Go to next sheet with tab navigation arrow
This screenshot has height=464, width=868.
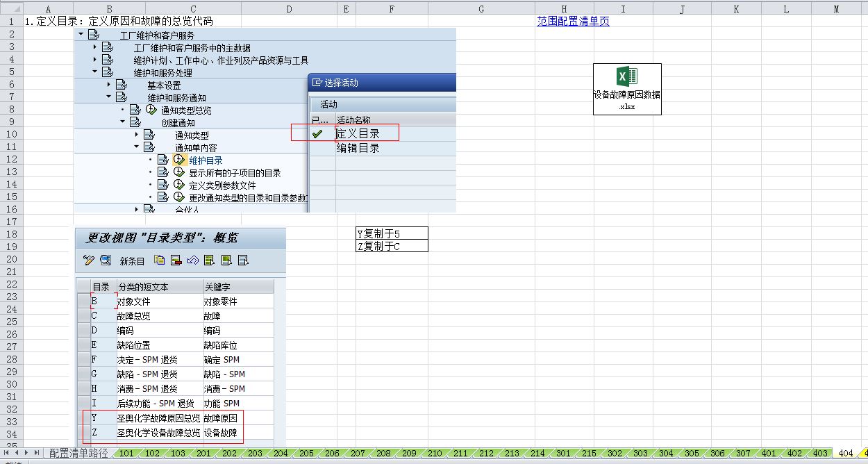point(26,454)
